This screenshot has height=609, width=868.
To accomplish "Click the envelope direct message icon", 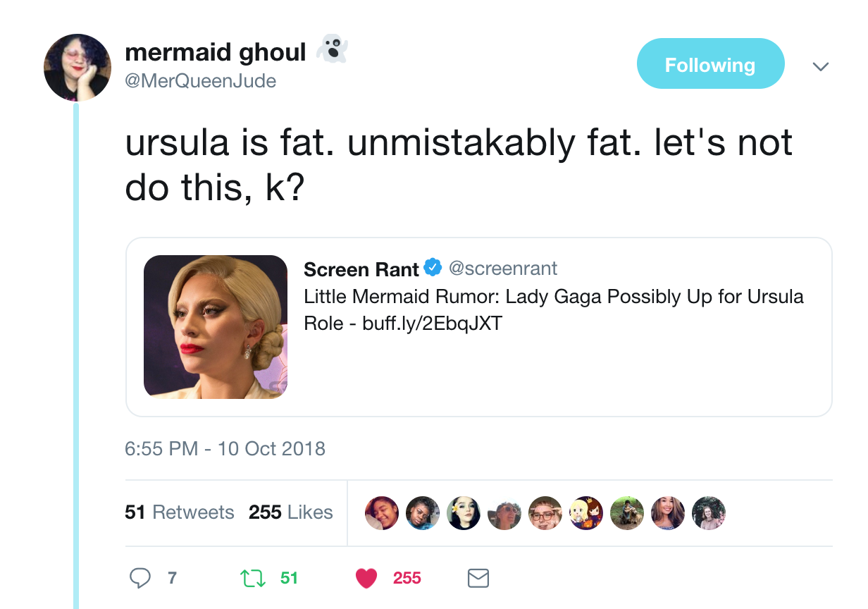I will pos(478,579).
